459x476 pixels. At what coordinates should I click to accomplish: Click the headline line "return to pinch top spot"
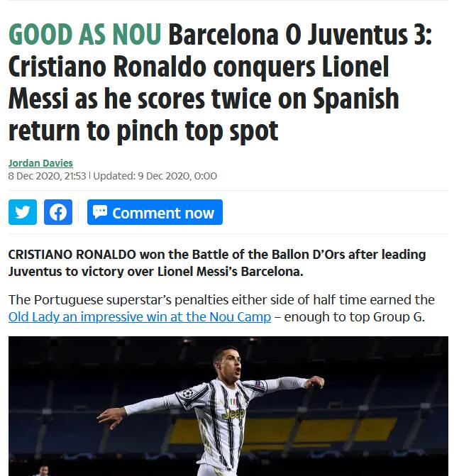143,130
